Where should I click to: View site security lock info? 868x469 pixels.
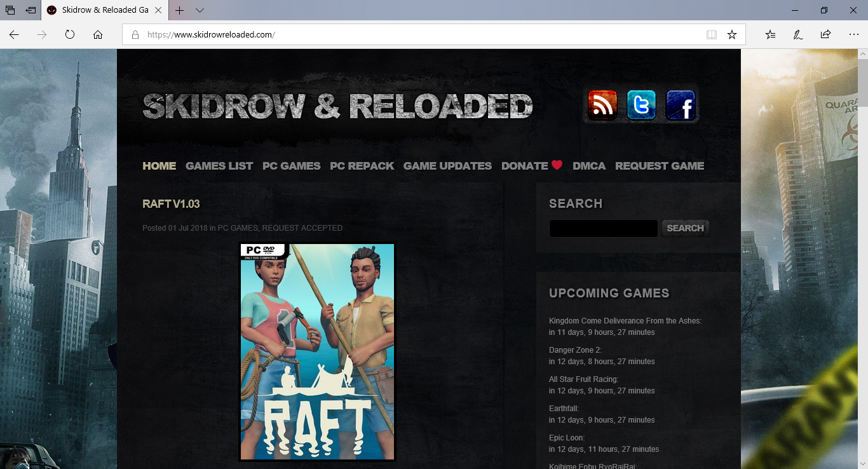135,35
